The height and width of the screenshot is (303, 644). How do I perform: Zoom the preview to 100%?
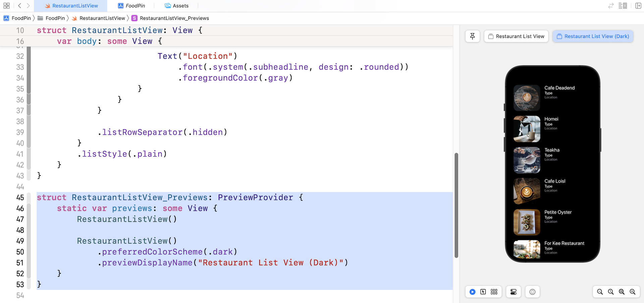pyautogui.click(x=611, y=292)
